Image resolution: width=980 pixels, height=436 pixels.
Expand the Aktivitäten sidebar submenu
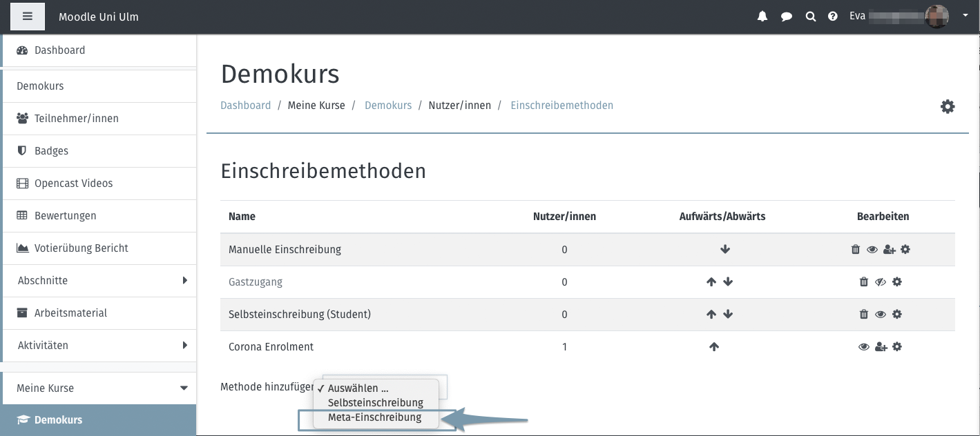coord(184,346)
